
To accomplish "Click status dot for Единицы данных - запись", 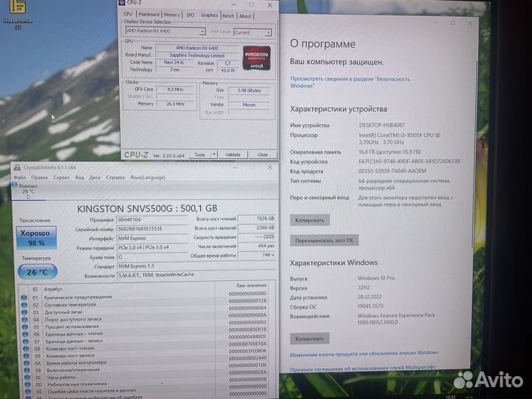I will [26, 341].
